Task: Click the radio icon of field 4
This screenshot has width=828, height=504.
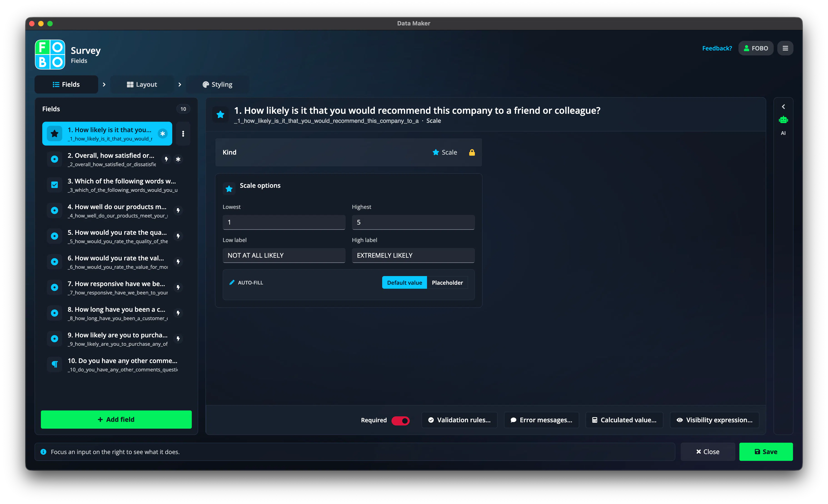Action: [x=55, y=210]
